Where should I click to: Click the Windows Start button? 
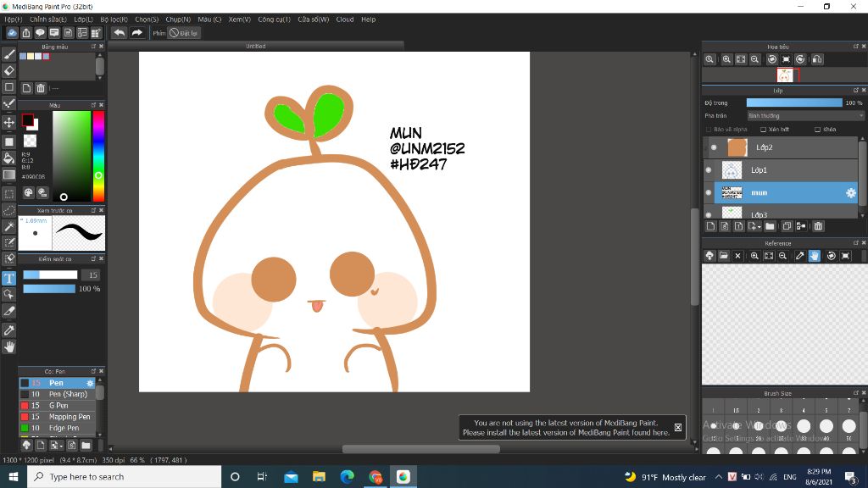(x=14, y=477)
